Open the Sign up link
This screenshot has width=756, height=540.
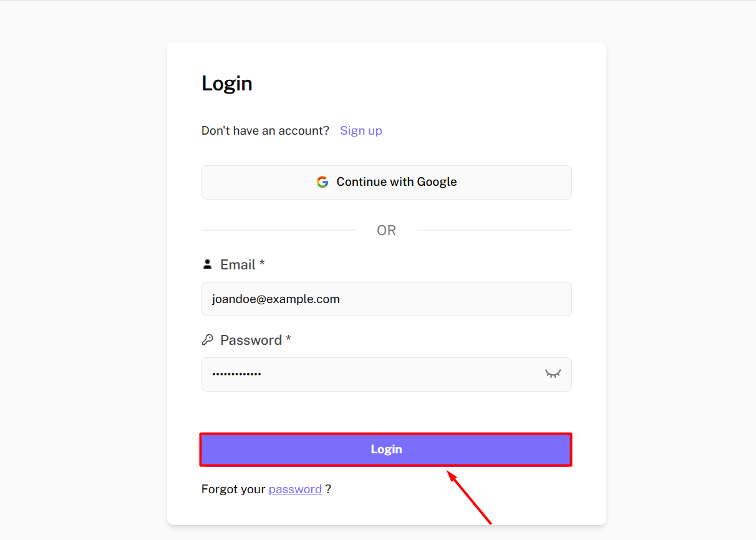pos(361,130)
